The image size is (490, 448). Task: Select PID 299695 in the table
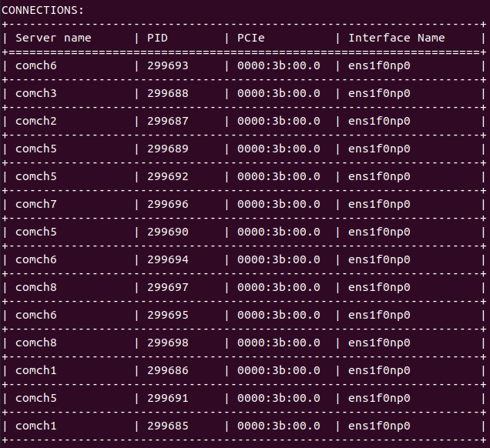[x=167, y=315]
